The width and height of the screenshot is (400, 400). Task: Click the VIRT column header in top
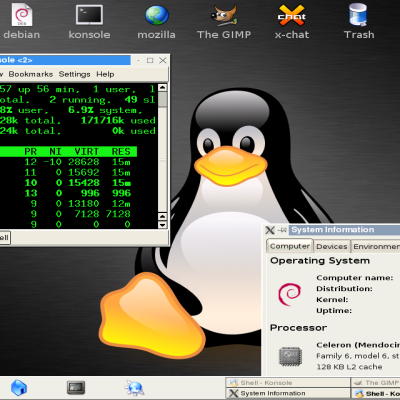coord(87,152)
